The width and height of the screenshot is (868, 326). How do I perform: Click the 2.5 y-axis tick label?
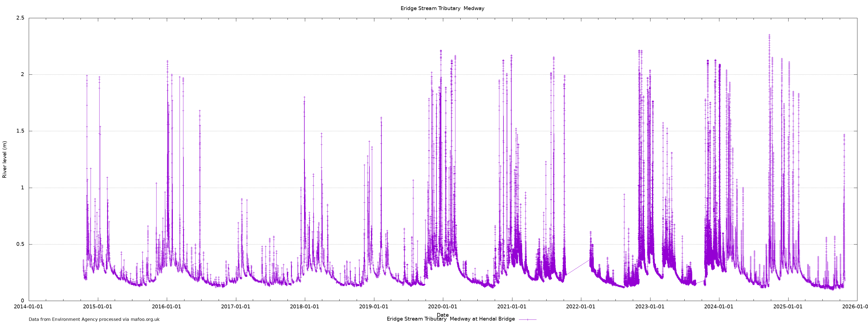(20, 18)
